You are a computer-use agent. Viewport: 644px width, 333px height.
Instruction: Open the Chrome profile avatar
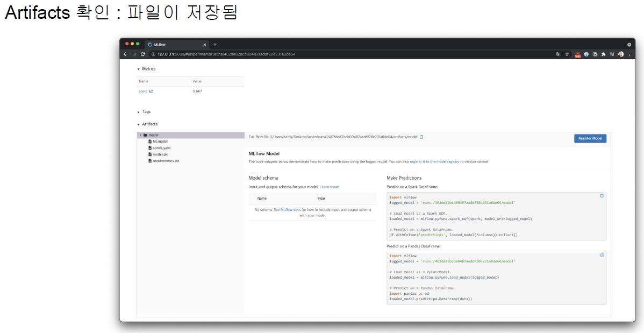click(x=620, y=54)
